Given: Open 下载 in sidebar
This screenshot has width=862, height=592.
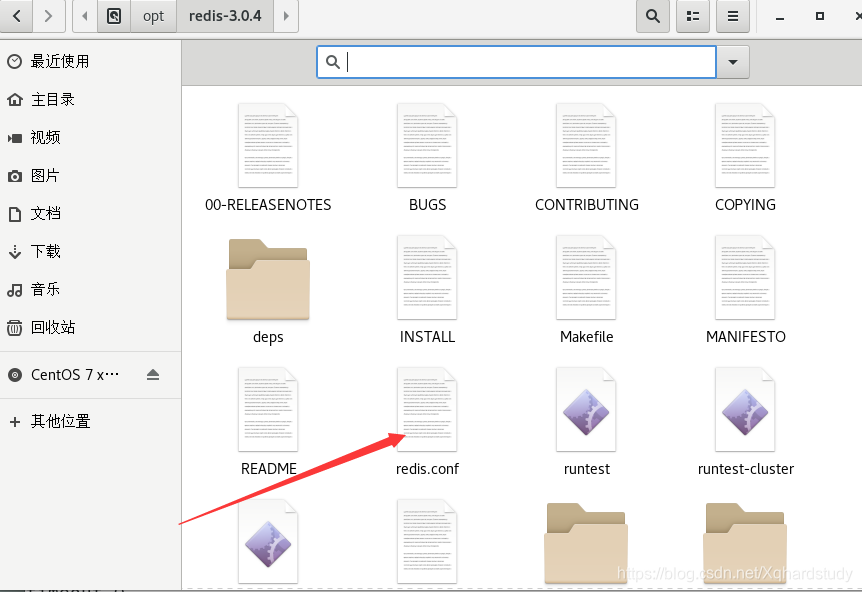Looking at the screenshot, I should click(x=90, y=251).
